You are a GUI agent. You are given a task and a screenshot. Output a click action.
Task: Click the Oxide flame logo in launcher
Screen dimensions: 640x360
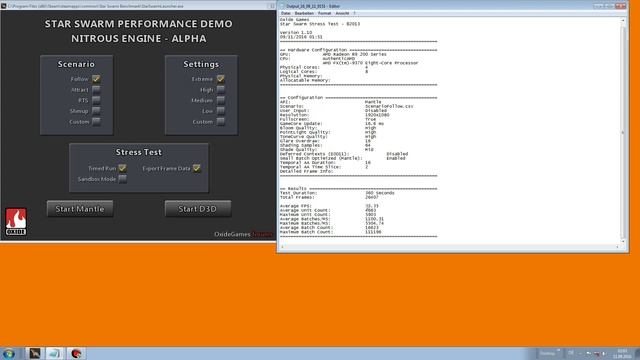pos(16,222)
